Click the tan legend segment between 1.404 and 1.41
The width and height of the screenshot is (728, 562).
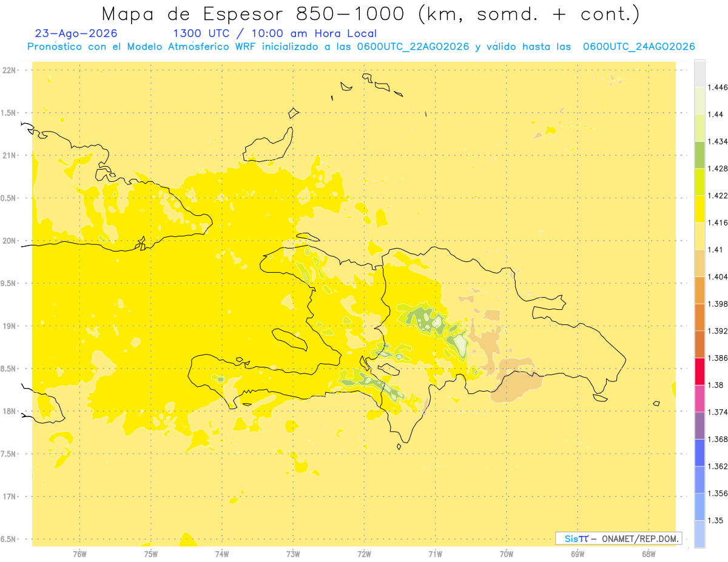pyautogui.click(x=699, y=263)
